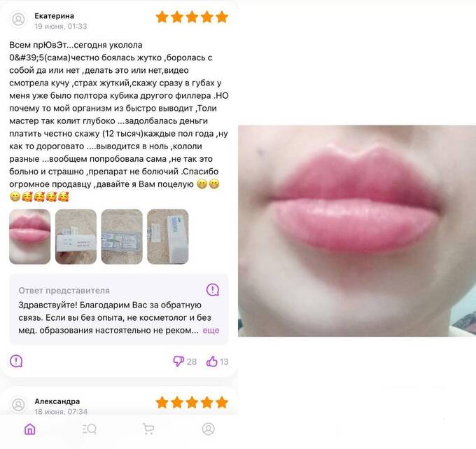Expand the representative reply via 'еще'

211,330
